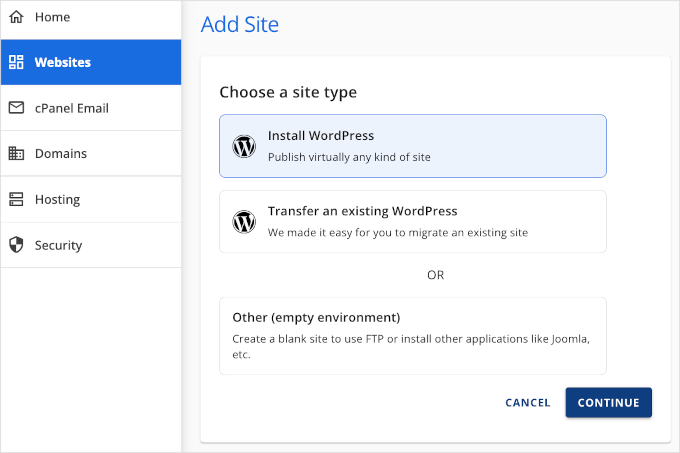680x453 pixels.
Task: Click 'Create a blank site to use FTP' description
Action: coord(411,346)
